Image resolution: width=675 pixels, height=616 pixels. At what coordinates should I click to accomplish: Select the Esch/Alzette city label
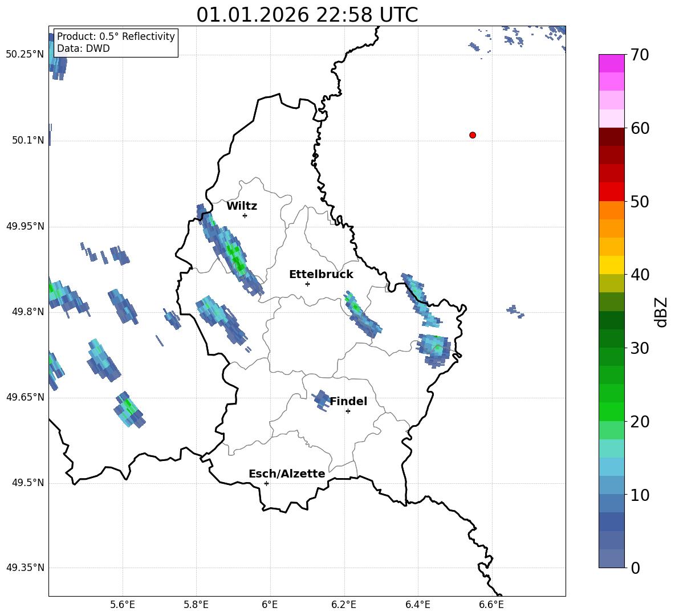[287, 474]
